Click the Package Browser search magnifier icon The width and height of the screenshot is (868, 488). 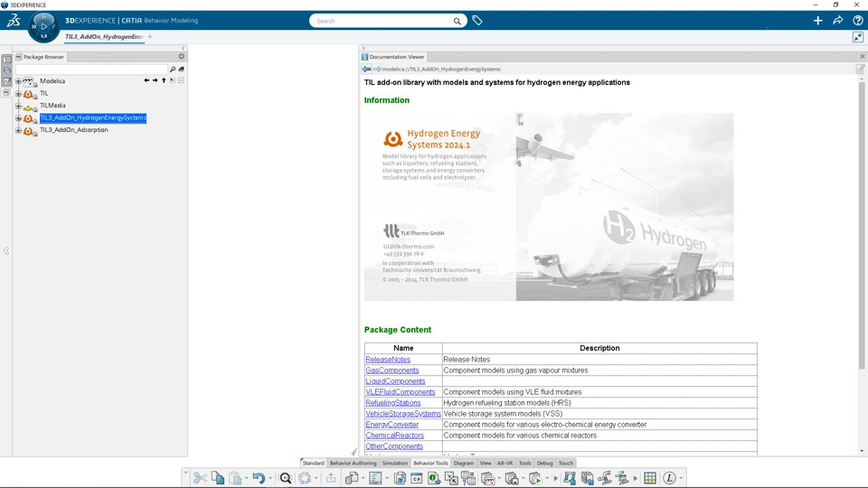click(173, 70)
